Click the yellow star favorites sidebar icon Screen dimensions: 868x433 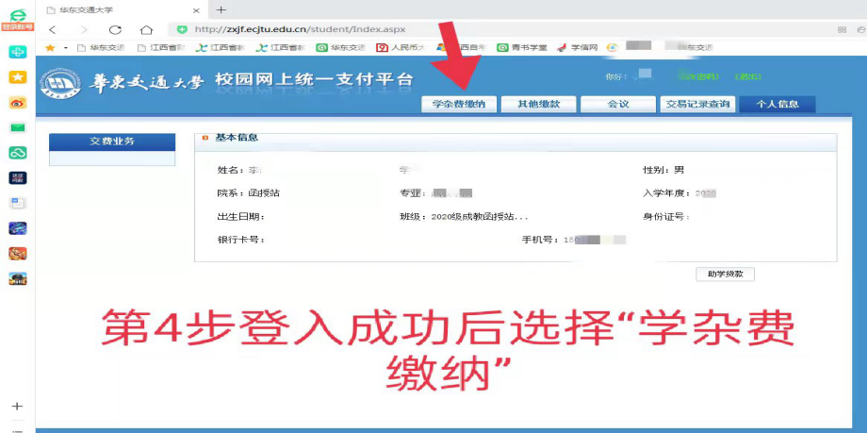click(18, 76)
